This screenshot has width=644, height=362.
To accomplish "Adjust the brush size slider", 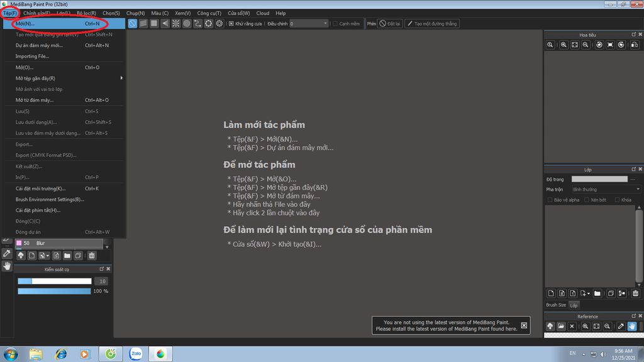I will point(55,281).
